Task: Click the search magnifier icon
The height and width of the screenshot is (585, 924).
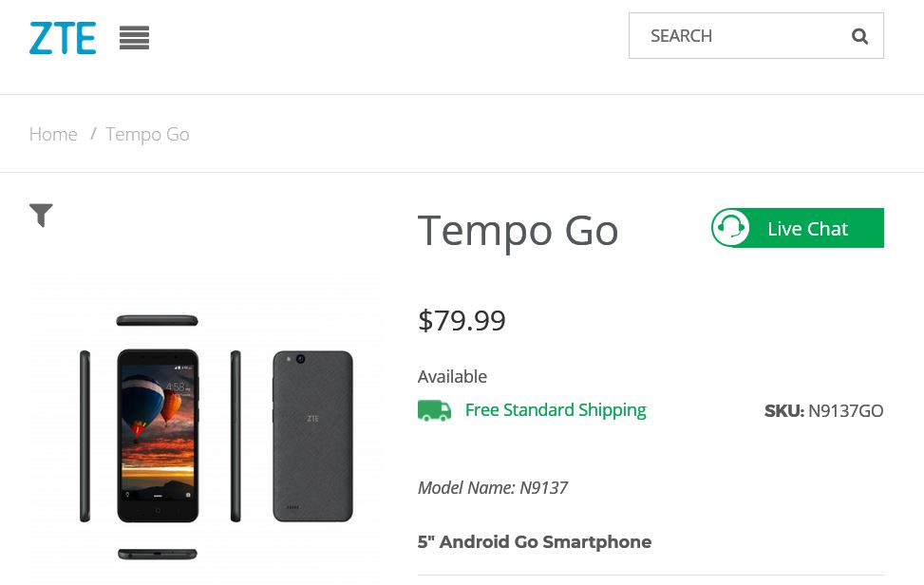Action: pos(859,36)
